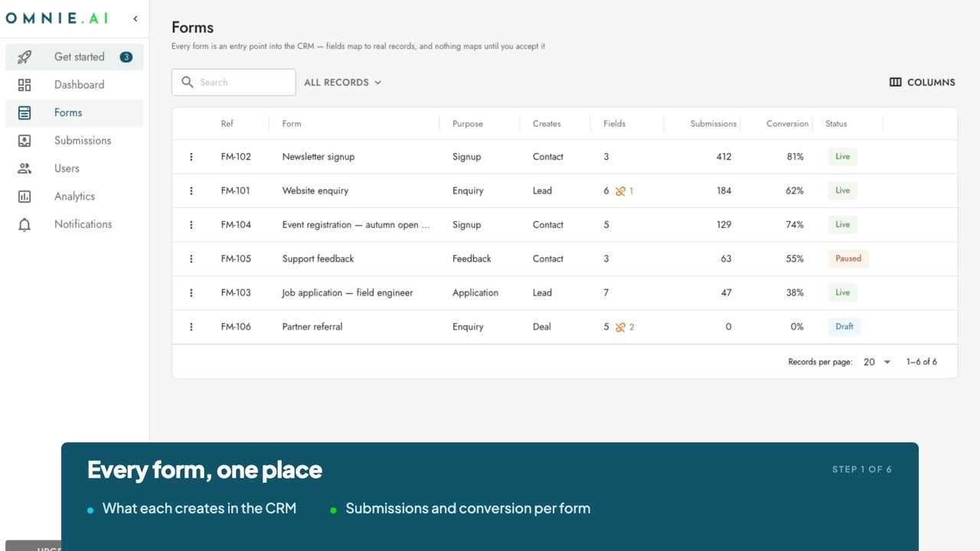This screenshot has height=551, width=980.
Task: Sort by the Status column header
Action: (836, 123)
